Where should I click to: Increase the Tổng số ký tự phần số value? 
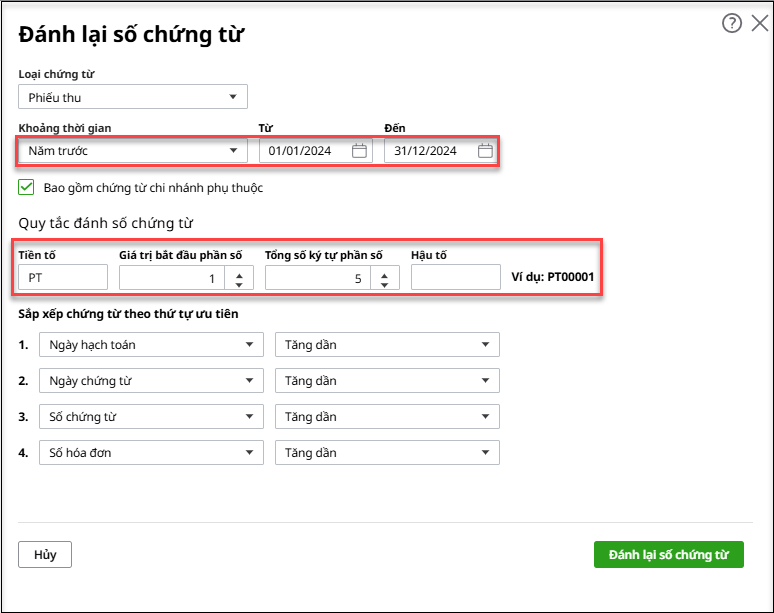click(x=385, y=272)
